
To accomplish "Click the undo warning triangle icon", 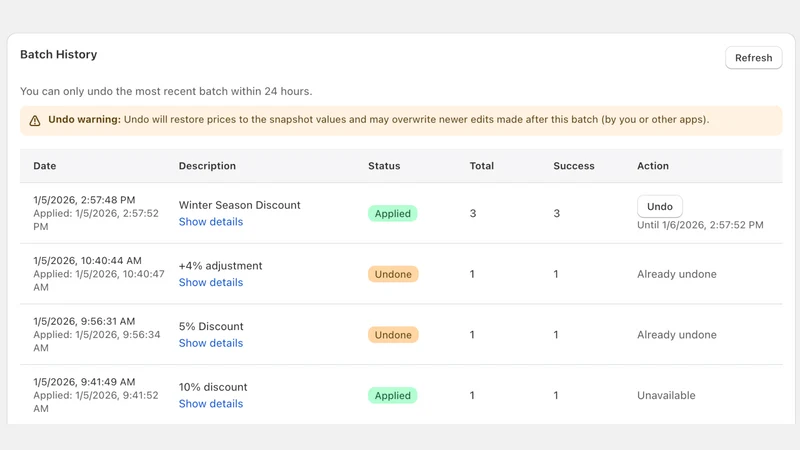I will 35,120.
